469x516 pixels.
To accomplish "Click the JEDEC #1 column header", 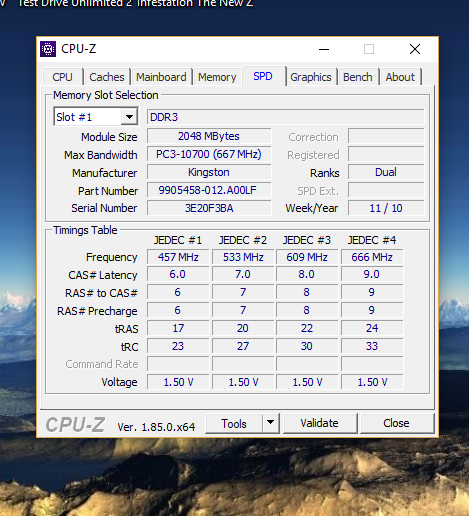I will point(178,240).
